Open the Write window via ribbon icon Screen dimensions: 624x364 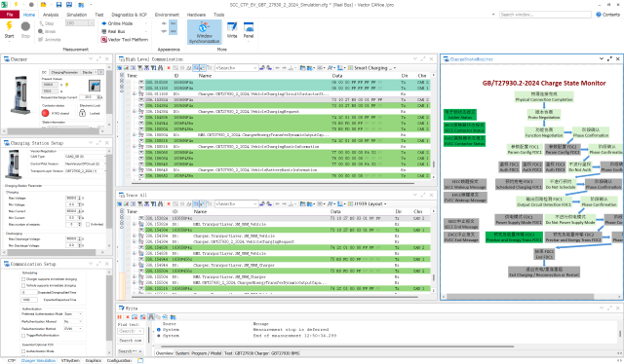pos(232,27)
